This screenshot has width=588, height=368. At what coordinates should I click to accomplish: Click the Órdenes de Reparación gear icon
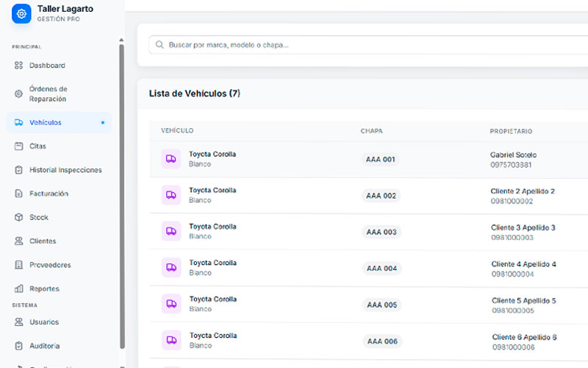[x=19, y=93]
